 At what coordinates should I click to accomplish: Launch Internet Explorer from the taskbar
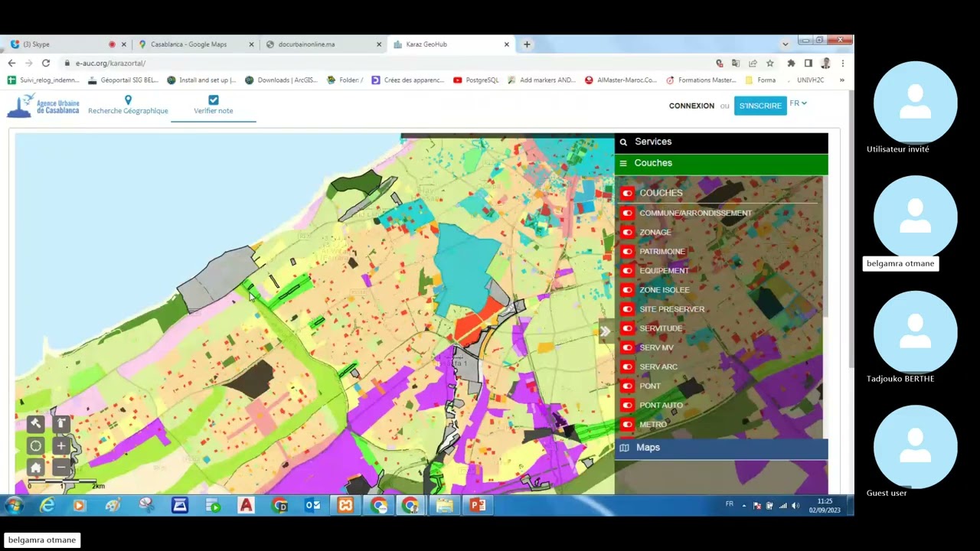tap(47, 505)
